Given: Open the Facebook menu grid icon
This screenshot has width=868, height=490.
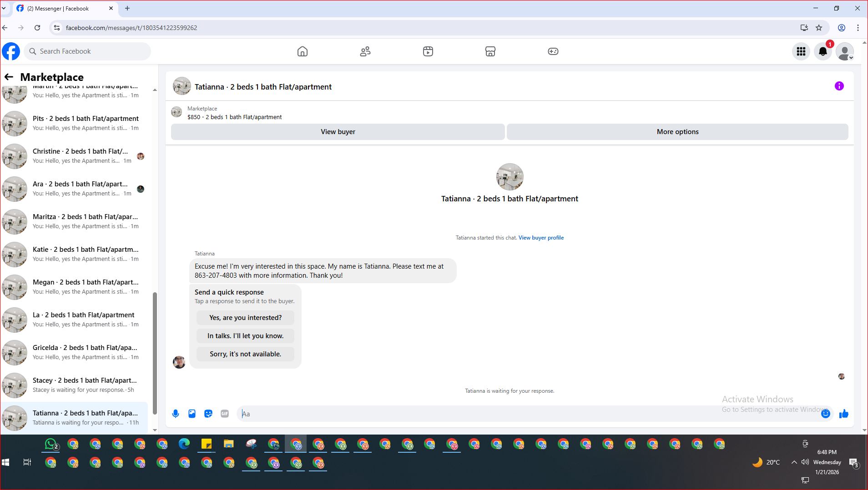Looking at the screenshot, I should (801, 51).
